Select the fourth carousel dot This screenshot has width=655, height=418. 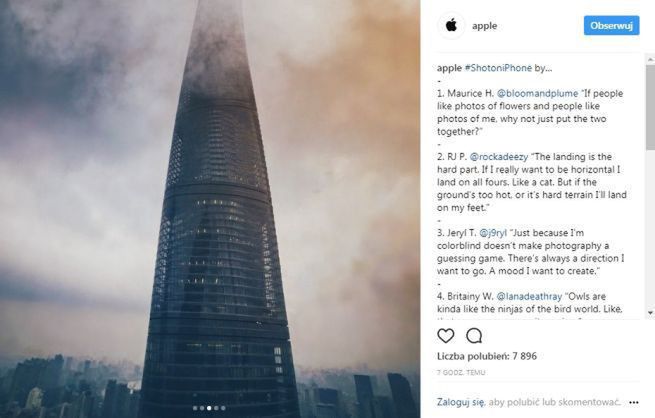[x=216, y=408]
